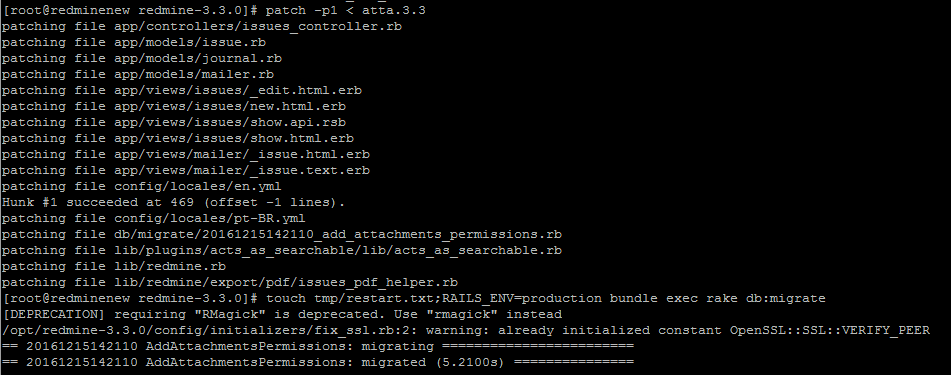Click the AddAttachmentsPermissions migrated (5.2100s) line
Viewport: 951px width, 375px height.
pos(317,362)
